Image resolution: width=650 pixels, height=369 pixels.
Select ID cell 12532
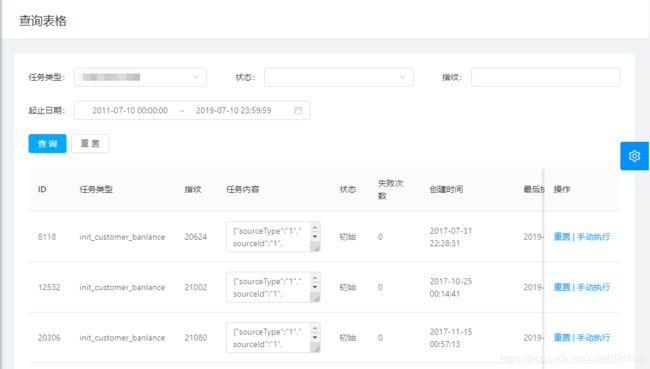click(x=49, y=287)
